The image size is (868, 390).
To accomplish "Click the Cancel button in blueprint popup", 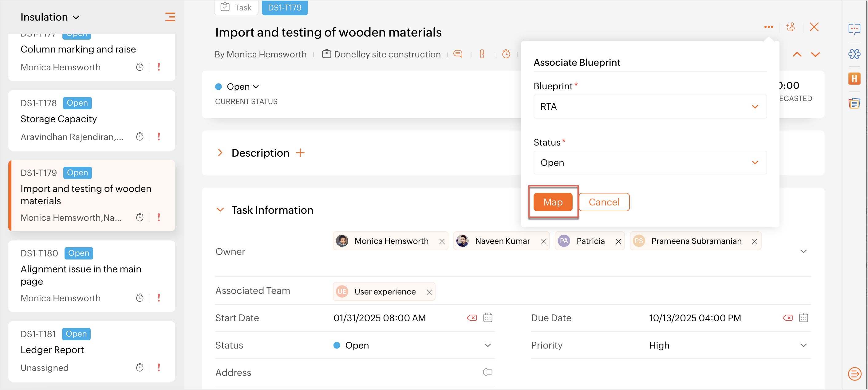I will [604, 202].
